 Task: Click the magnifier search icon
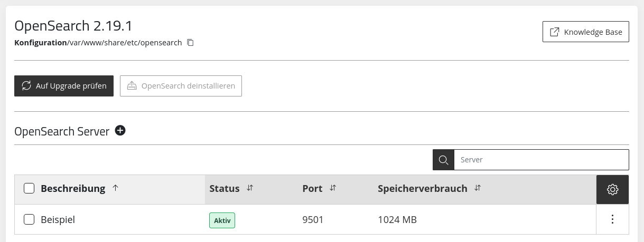pos(443,160)
